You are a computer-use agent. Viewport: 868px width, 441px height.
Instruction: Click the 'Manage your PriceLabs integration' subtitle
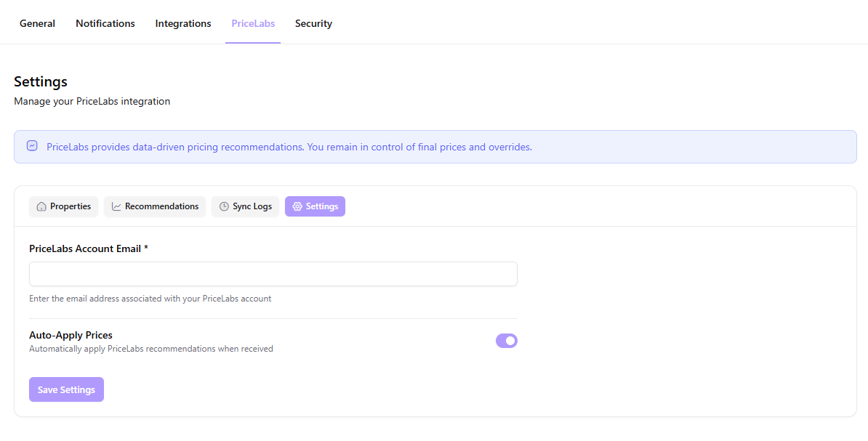(x=92, y=101)
